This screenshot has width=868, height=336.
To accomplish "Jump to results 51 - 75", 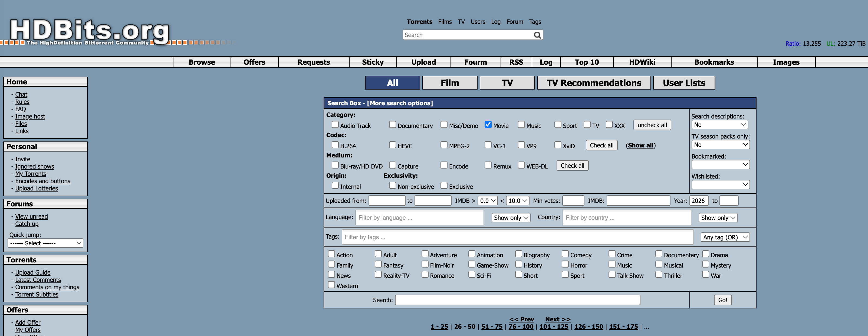I will pyautogui.click(x=492, y=327).
